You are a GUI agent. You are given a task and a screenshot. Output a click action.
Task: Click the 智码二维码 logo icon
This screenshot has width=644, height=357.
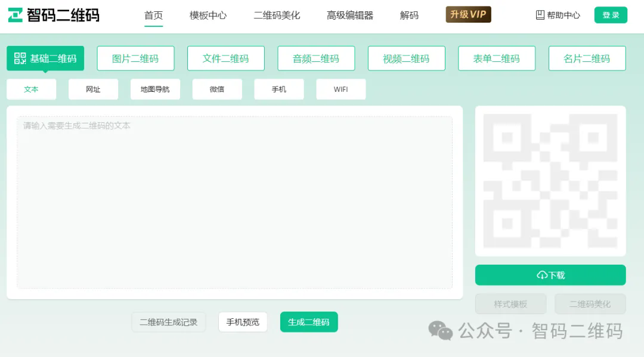(16, 15)
